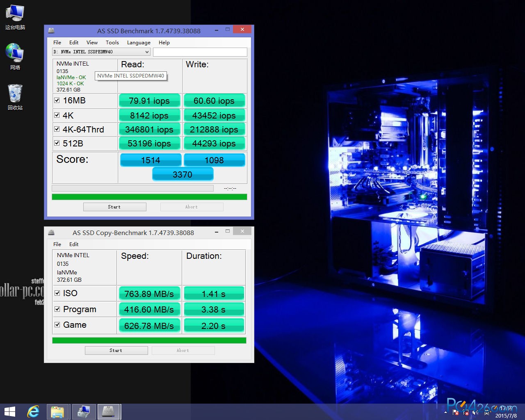Viewport: 525px width, 420px height.
Task: Select the AS SSD taskbar icon
Action: coord(109,412)
